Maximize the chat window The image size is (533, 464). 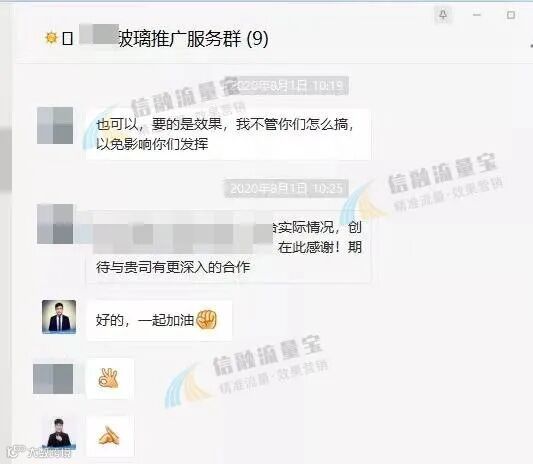click(511, 15)
